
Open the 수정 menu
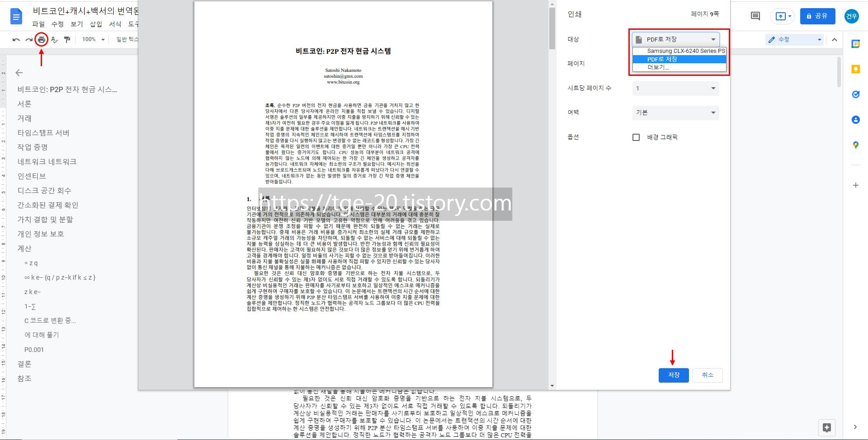[x=57, y=24]
